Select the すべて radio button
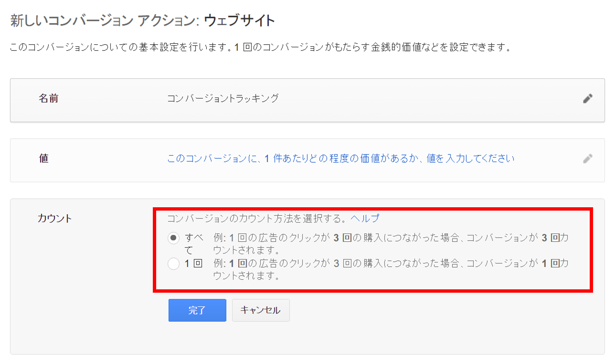 [x=174, y=238]
